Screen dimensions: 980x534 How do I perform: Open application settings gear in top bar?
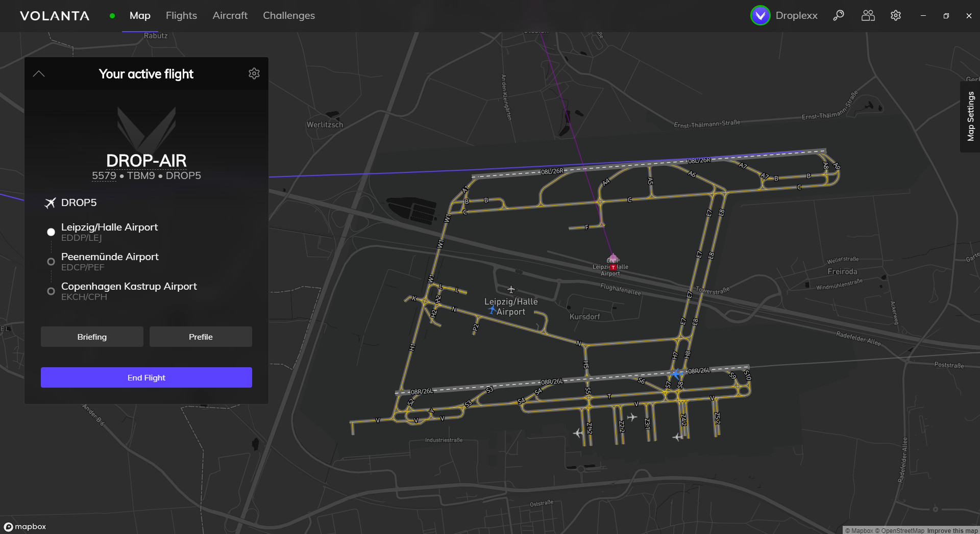click(896, 15)
